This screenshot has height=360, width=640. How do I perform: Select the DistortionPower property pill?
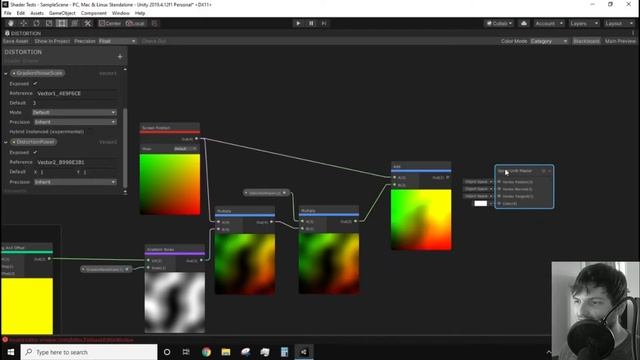[34, 142]
